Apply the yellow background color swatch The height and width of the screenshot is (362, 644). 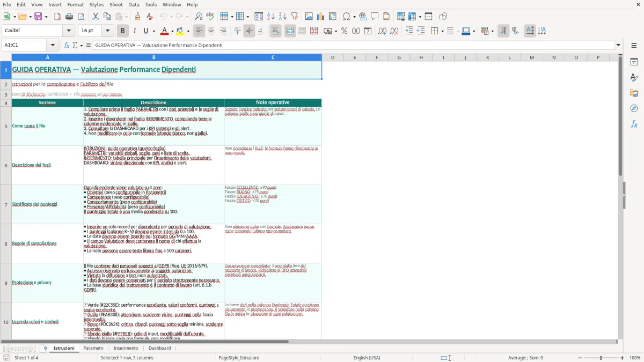180,31
